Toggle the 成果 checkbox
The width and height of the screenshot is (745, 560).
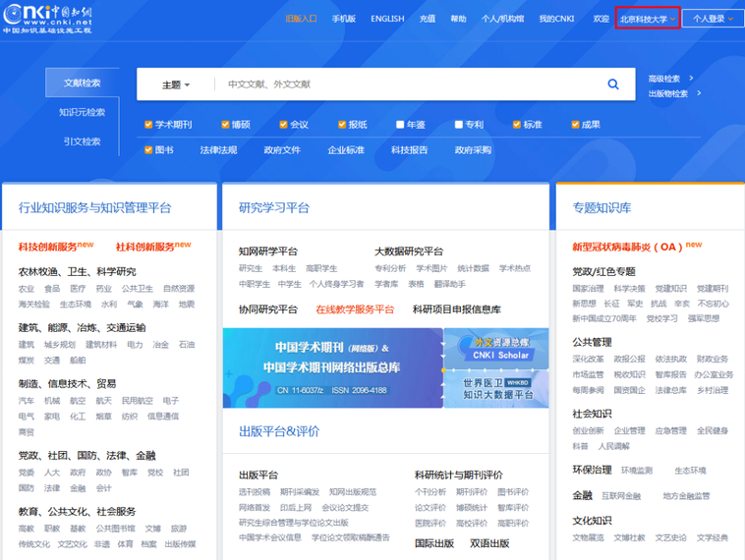coord(575,125)
